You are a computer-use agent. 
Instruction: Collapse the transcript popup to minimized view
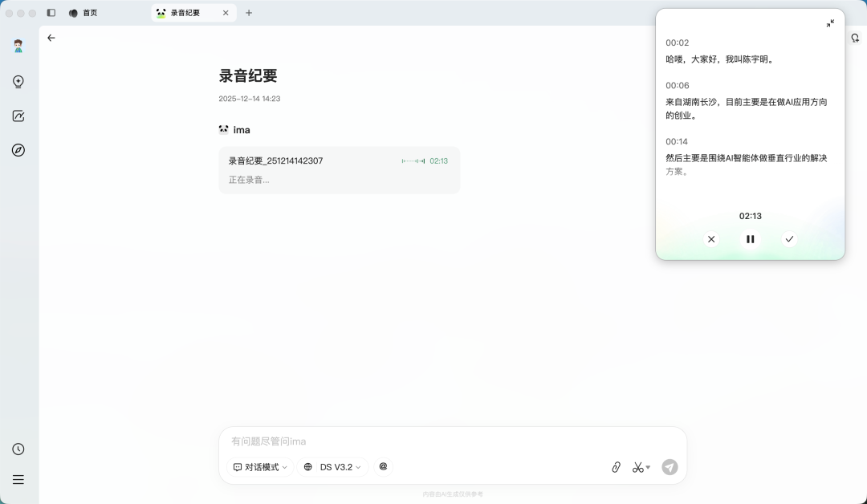(x=830, y=23)
